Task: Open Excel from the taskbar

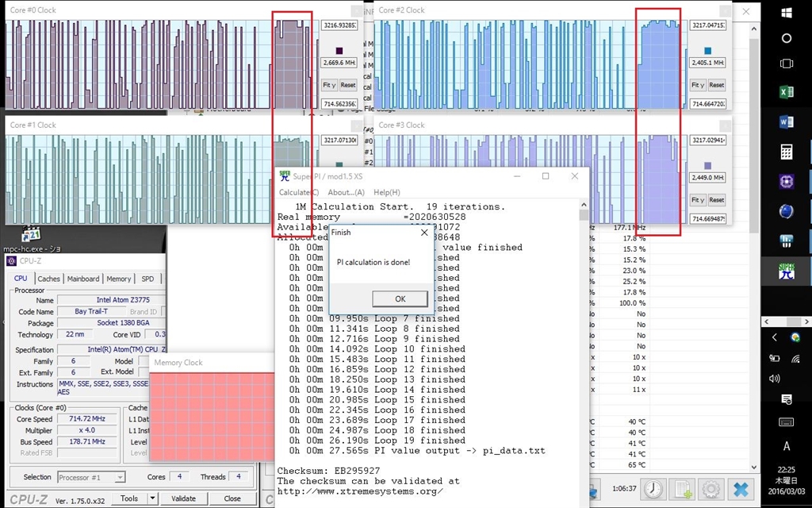Action: [x=786, y=93]
